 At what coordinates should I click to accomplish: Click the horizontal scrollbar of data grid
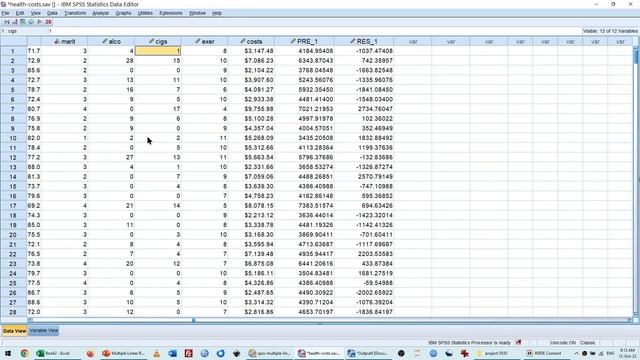pyautogui.click(x=330, y=320)
